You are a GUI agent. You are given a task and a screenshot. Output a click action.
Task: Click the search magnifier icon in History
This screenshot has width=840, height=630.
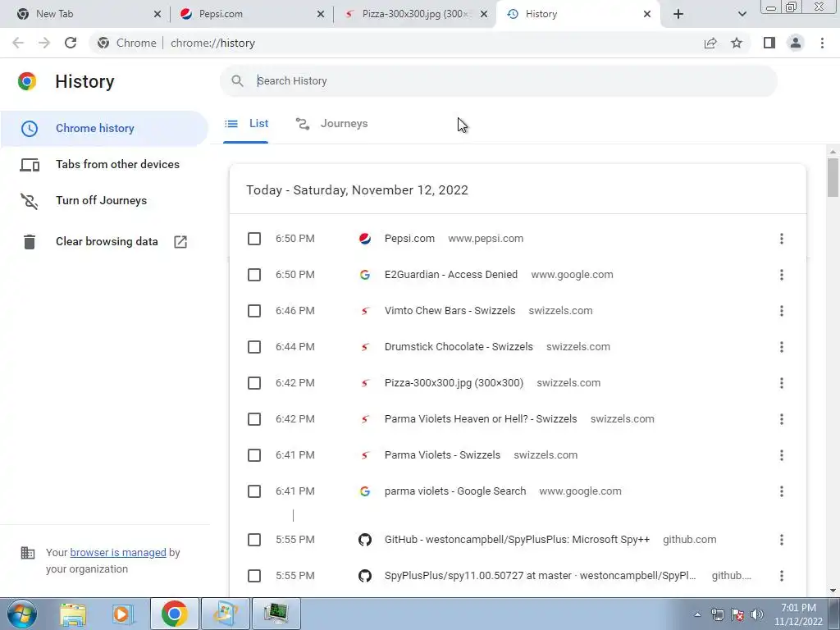(237, 81)
